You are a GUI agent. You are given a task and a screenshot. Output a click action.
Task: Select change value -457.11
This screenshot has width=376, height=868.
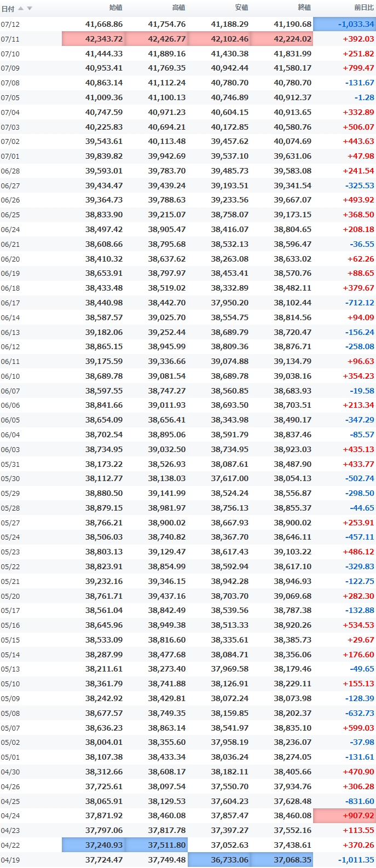(360, 537)
